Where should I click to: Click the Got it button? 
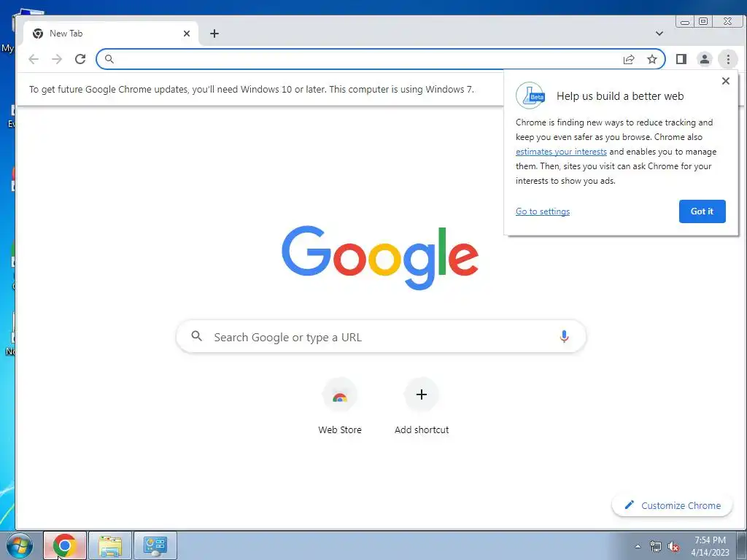[x=703, y=211]
